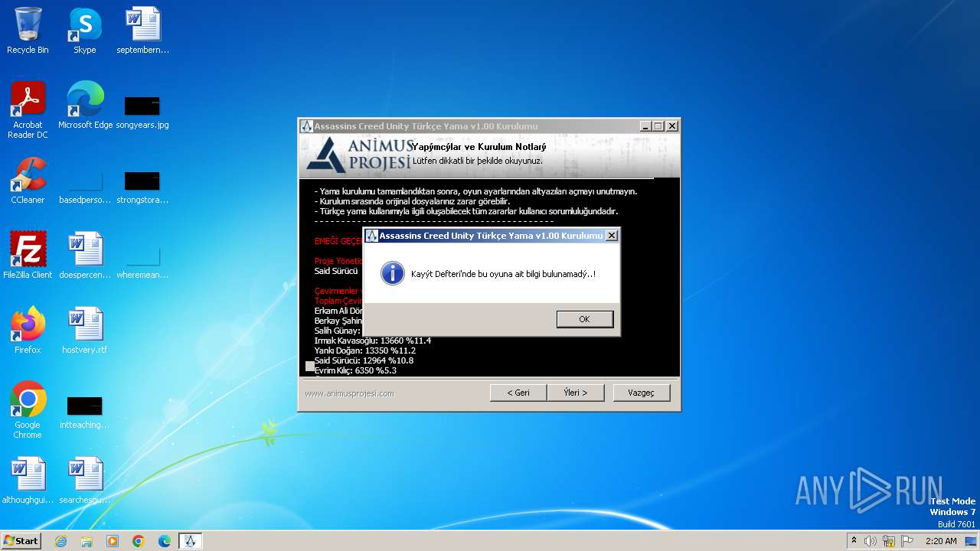Launch Microsoft Edge desktop shortcut
This screenshot has width=980, height=551.
click(x=85, y=105)
